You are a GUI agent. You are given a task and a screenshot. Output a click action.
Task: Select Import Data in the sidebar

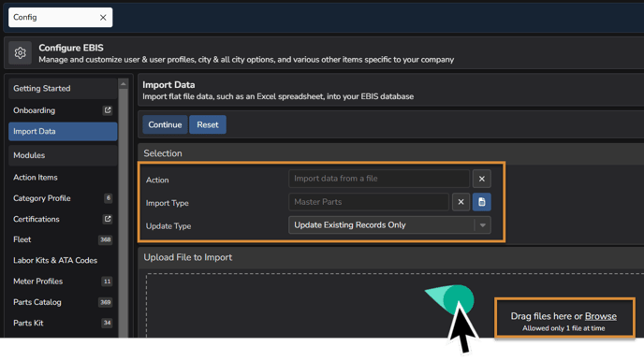(63, 131)
